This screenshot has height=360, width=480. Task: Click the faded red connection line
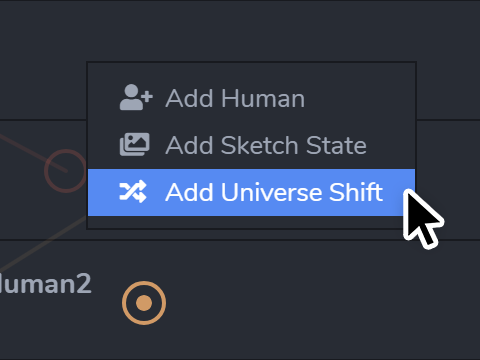coord(30,152)
